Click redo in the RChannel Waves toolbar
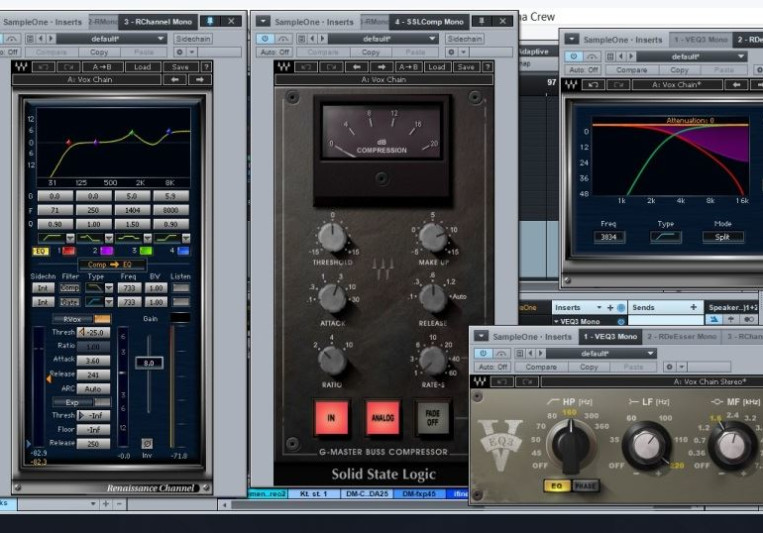 coord(68,67)
